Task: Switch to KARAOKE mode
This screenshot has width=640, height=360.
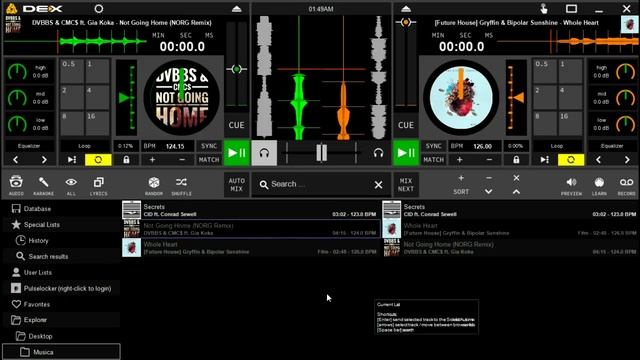Action: pos(43,185)
